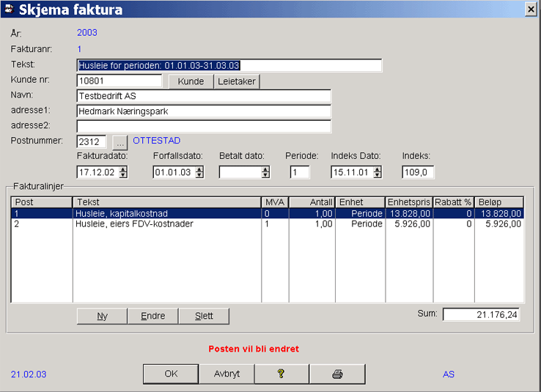Click the Tekst column header
541x392 pixels.
(x=167, y=202)
